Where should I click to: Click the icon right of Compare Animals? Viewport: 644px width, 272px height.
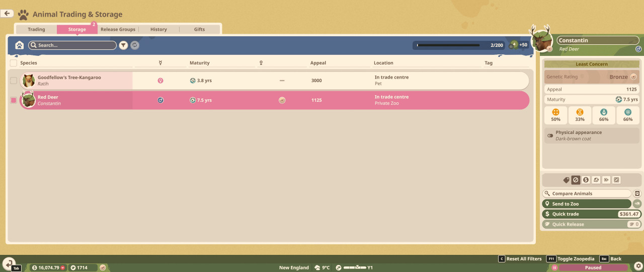click(637, 193)
